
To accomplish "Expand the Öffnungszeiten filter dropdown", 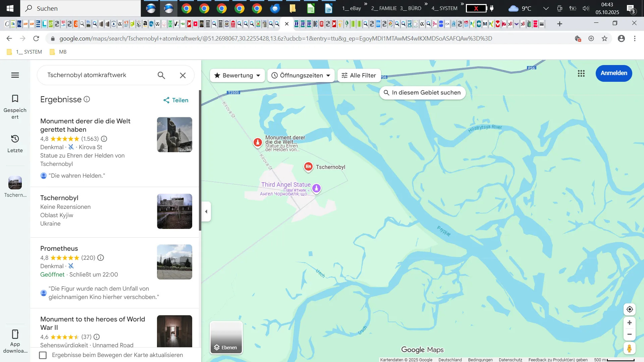I will [301, 75].
